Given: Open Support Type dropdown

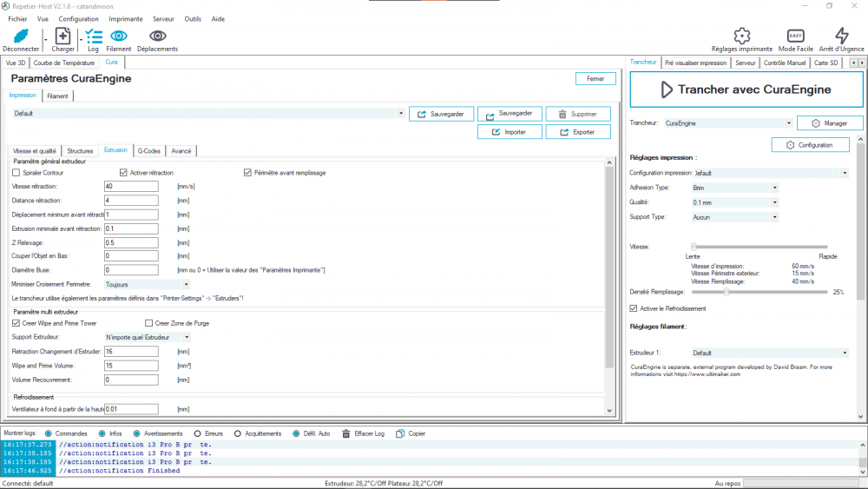Looking at the screenshot, I should [734, 217].
